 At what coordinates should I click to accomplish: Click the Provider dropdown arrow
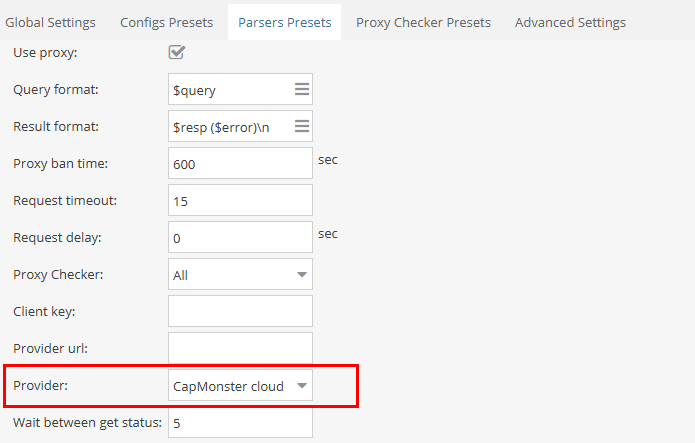[302, 386]
